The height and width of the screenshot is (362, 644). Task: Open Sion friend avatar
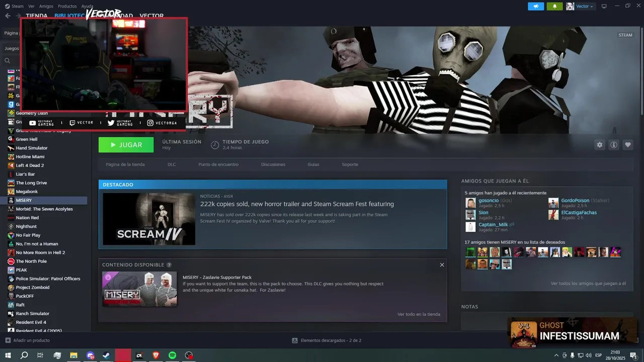[x=470, y=215]
